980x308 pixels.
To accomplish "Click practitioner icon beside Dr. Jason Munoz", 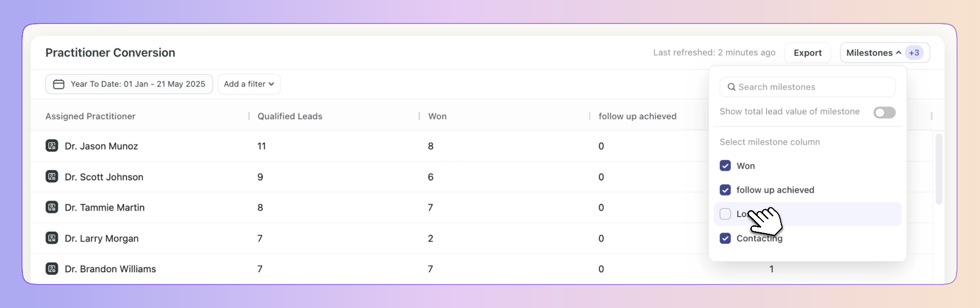I will [52, 146].
